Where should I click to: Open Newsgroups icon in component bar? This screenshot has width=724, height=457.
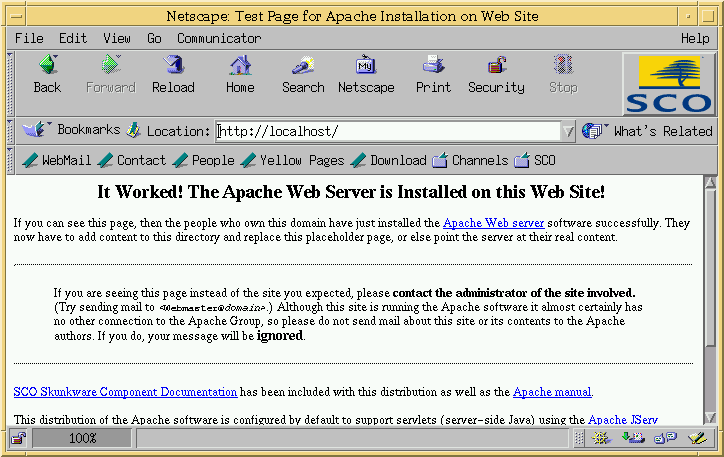pos(665,438)
